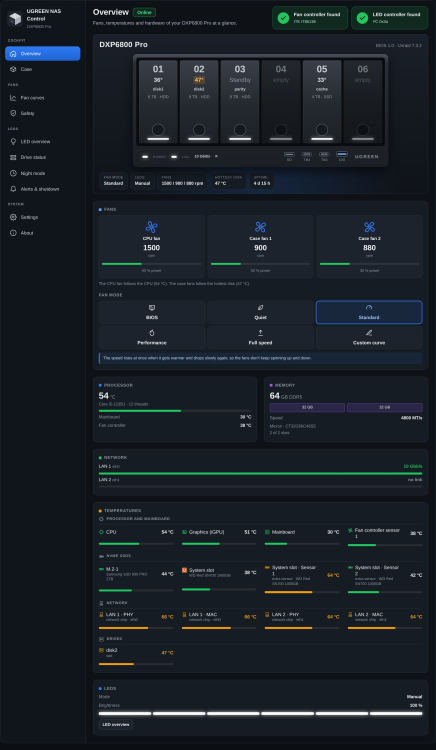Click the Uptime 4 d 15 h chip
The image size is (436, 750).
click(x=262, y=181)
